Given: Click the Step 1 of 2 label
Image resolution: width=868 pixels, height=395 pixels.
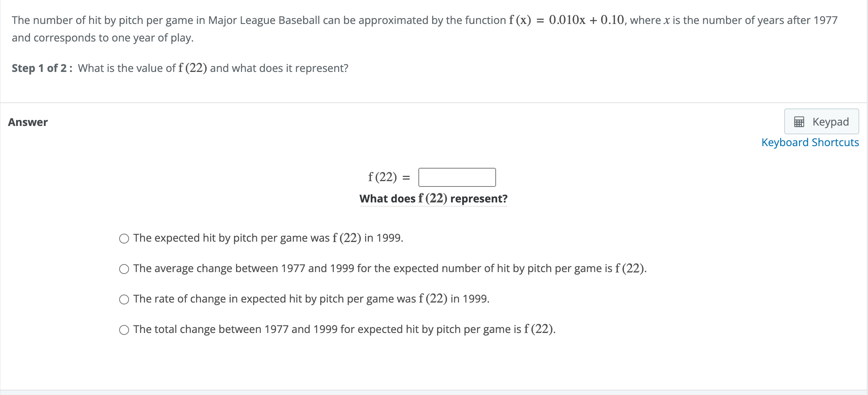Looking at the screenshot, I should pyautogui.click(x=39, y=68).
